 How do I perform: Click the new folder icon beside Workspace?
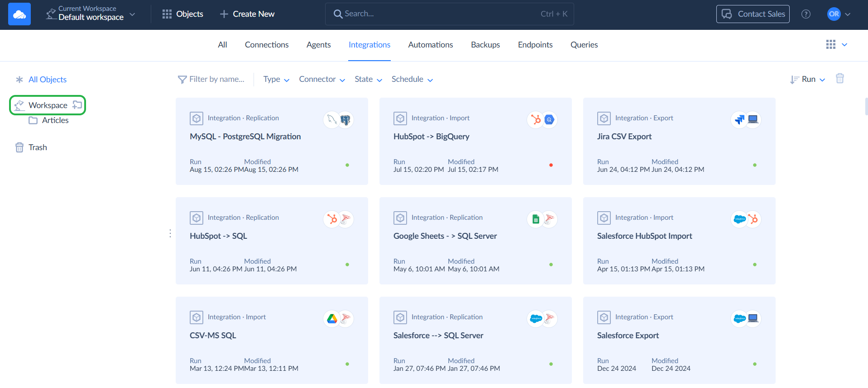coord(77,105)
